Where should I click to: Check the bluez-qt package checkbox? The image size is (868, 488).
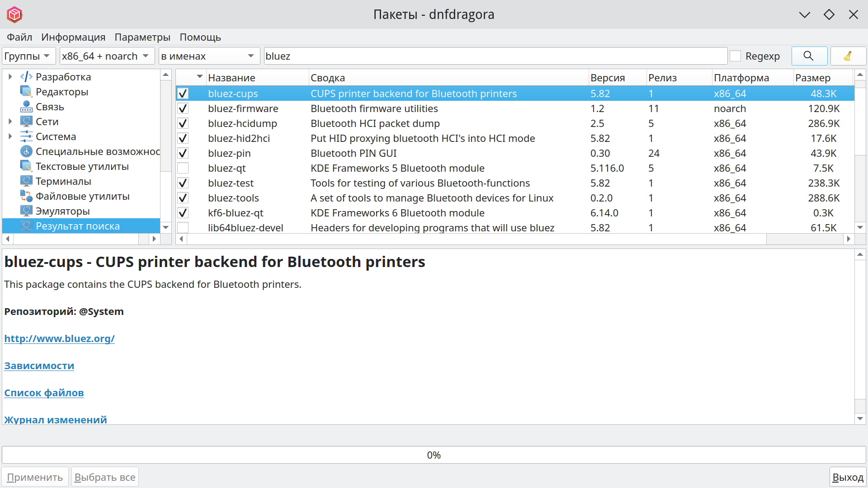183,168
